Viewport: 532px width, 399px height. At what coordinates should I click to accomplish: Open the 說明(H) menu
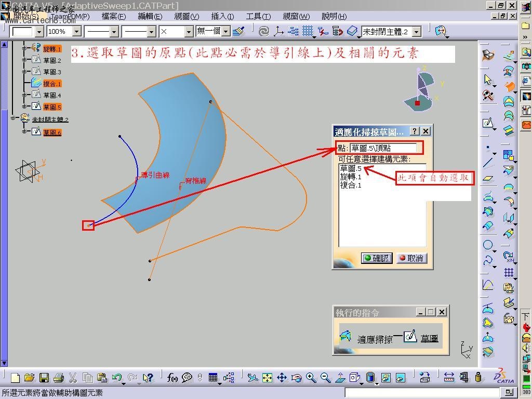[334, 16]
